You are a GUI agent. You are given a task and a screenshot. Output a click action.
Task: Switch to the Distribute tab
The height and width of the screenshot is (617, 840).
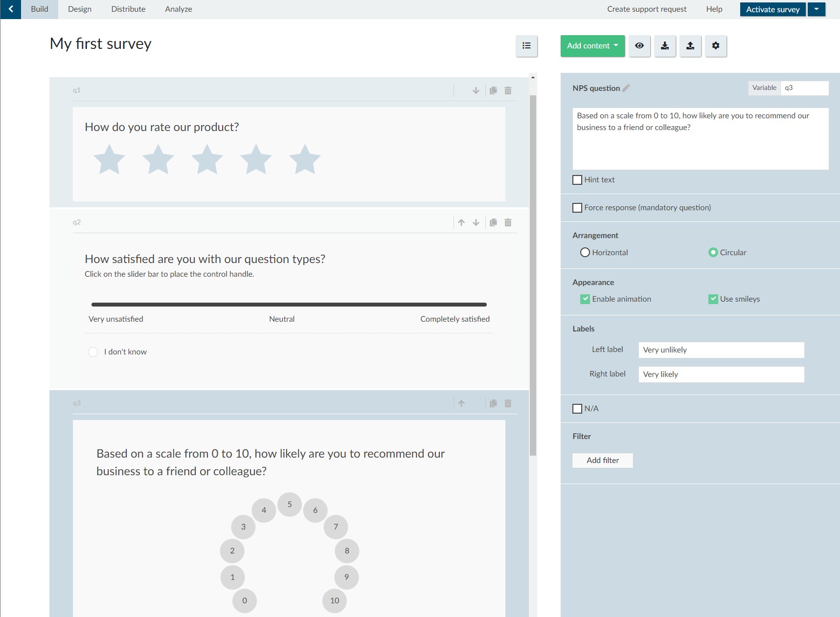point(128,9)
